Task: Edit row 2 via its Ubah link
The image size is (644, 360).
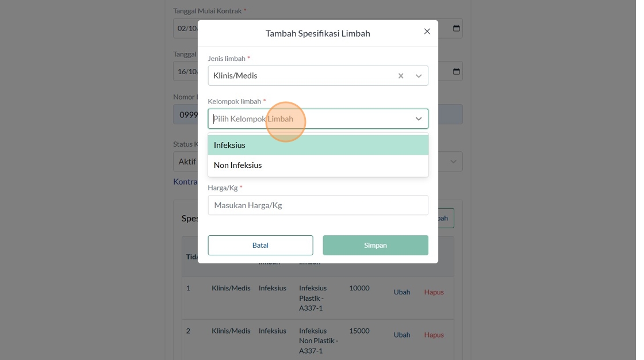Action: pos(402,335)
